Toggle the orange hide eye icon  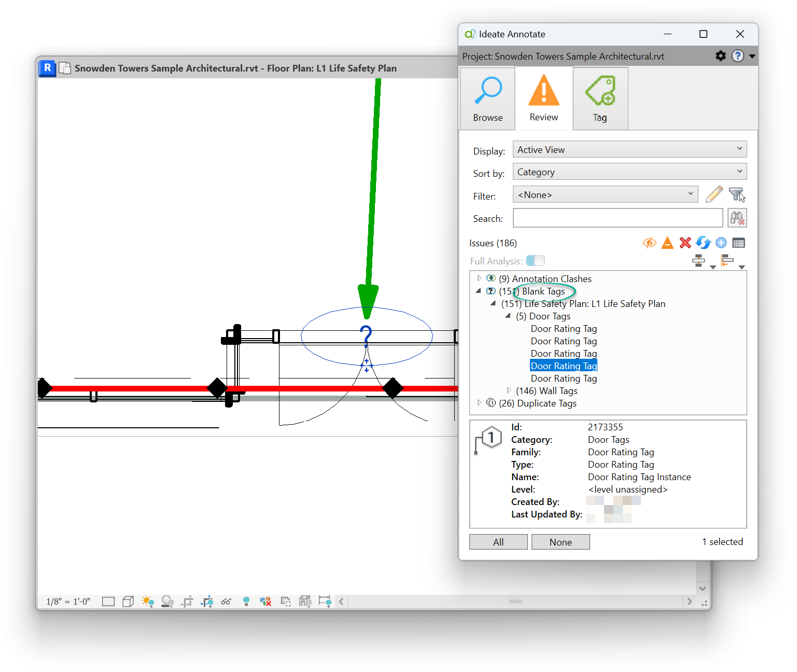649,243
